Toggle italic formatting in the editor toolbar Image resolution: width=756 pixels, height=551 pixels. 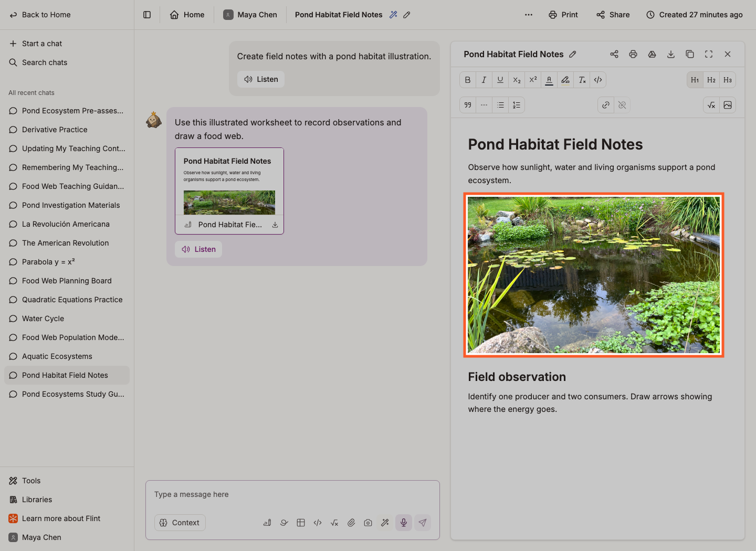484,80
